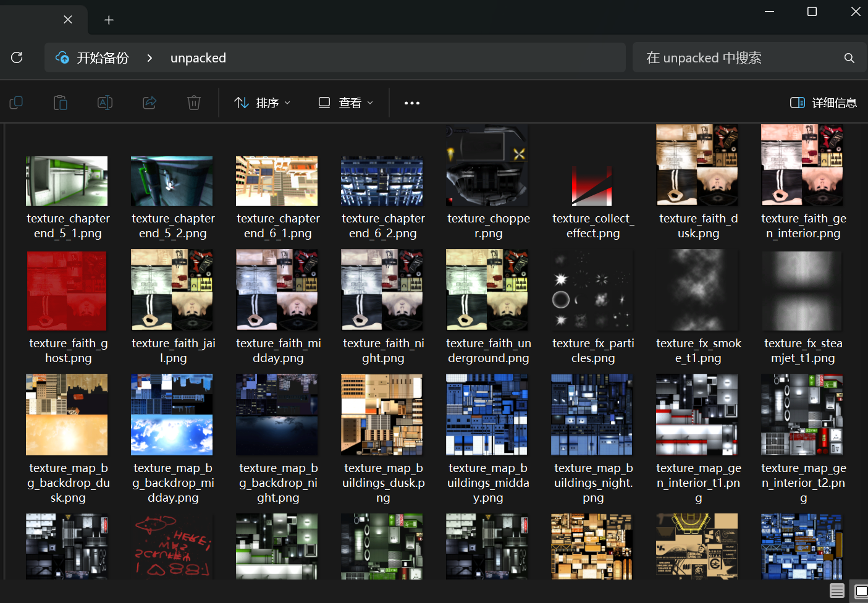Click the unpacked breadcrumb folder
Viewport: 868px width, 603px height.
198,58
